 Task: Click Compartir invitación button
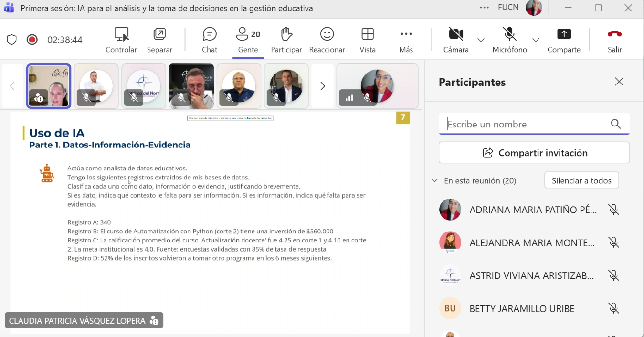[534, 153]
